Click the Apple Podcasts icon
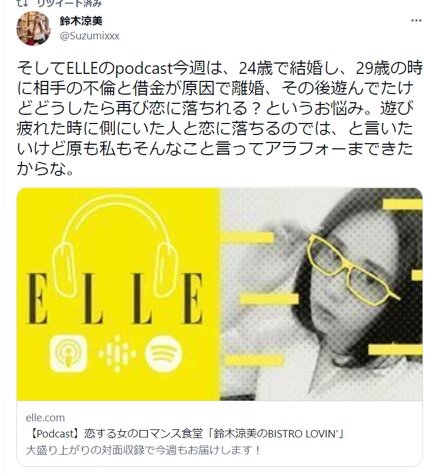The width and height of the screenshot is (425, 474). pyautogui.click(x=69, y=353)
